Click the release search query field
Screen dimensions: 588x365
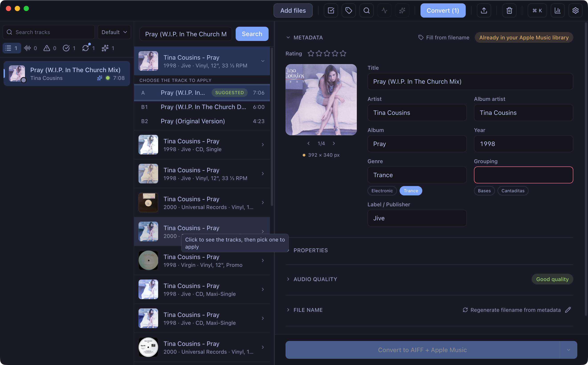[186, 34]
